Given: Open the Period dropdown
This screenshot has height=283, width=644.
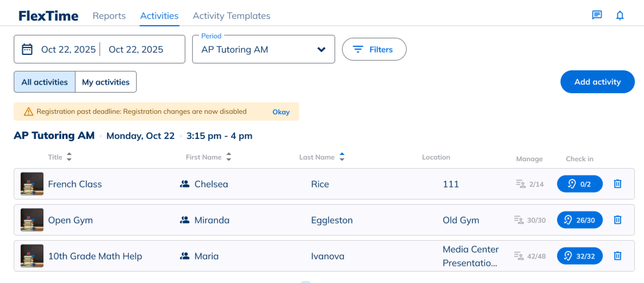Looking at the screenshot, I should coord(321,49).
